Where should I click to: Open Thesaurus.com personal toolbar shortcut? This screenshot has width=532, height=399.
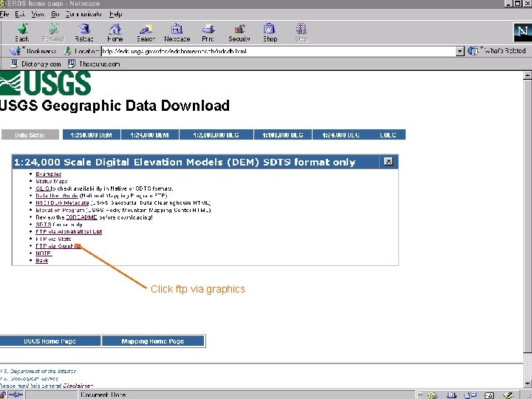coord(94,64)
